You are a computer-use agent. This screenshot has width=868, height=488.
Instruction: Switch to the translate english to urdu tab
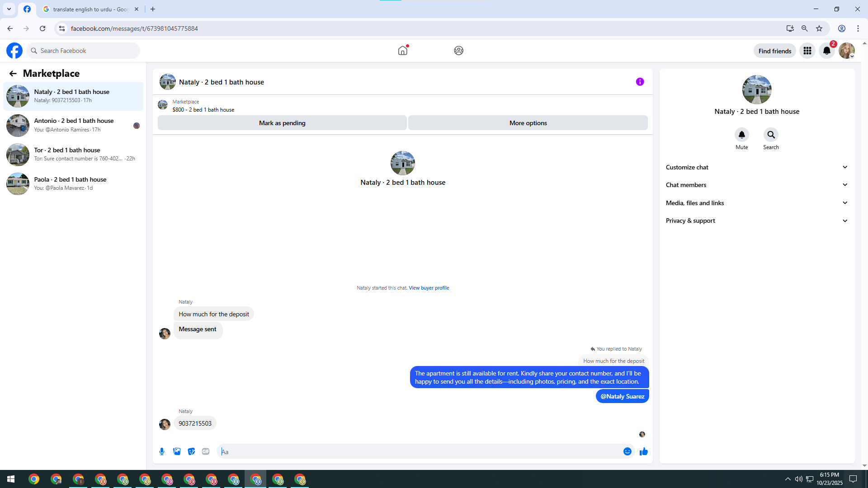coord(90,9)
